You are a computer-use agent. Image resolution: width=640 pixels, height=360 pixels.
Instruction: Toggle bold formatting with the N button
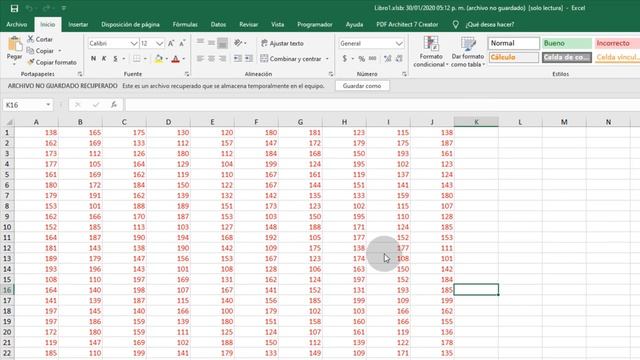93,59
